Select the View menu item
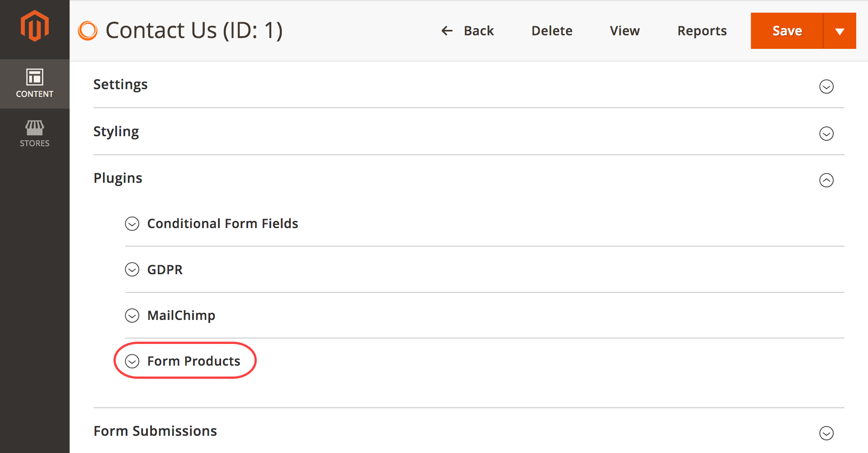Image resolution: width=868 pixels, height=453 pixels. point(625,30)
